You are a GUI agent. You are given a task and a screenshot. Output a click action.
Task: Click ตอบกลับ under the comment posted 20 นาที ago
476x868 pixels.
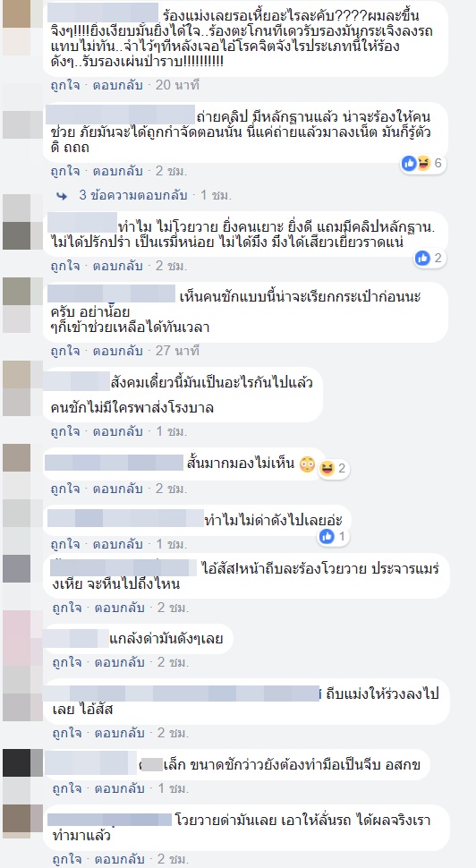(x=118, y=85)
